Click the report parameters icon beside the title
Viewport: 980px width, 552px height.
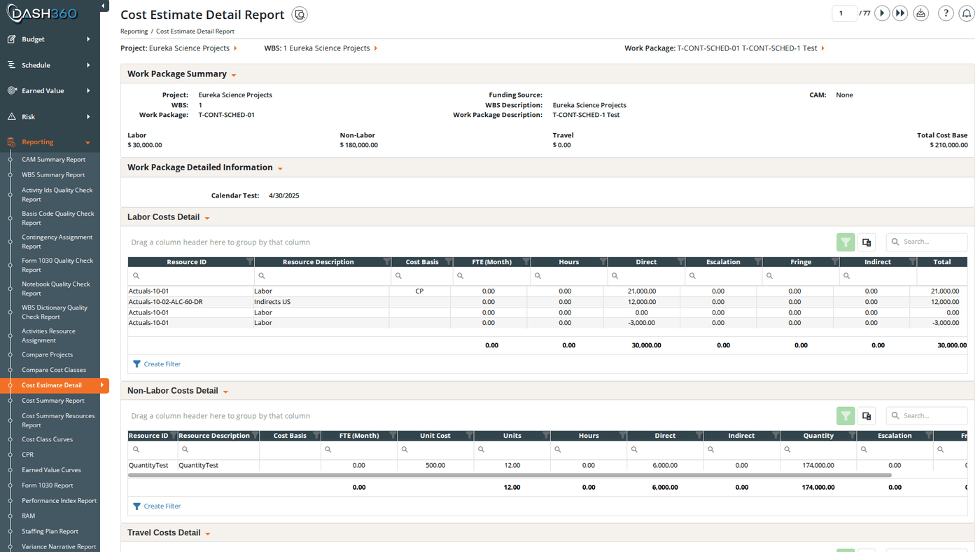pos(300,15)
